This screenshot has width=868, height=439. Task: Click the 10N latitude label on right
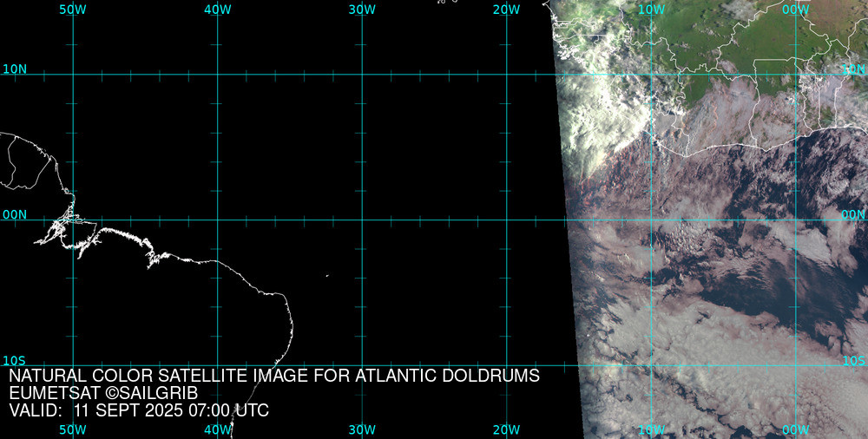853,69
